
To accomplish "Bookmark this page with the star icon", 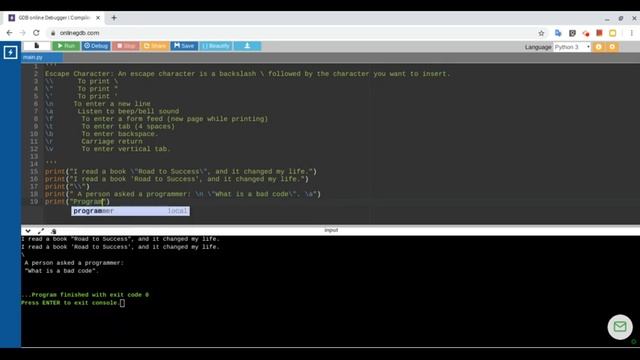I will pos(541,33).
